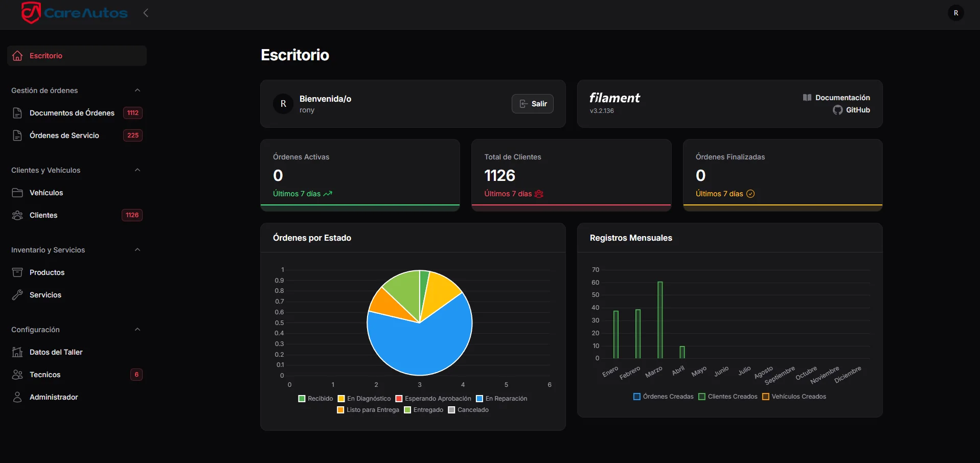Click the Escritorio home icon
The width and height of the screenshot is (980, 463).
tap(17, 56)
